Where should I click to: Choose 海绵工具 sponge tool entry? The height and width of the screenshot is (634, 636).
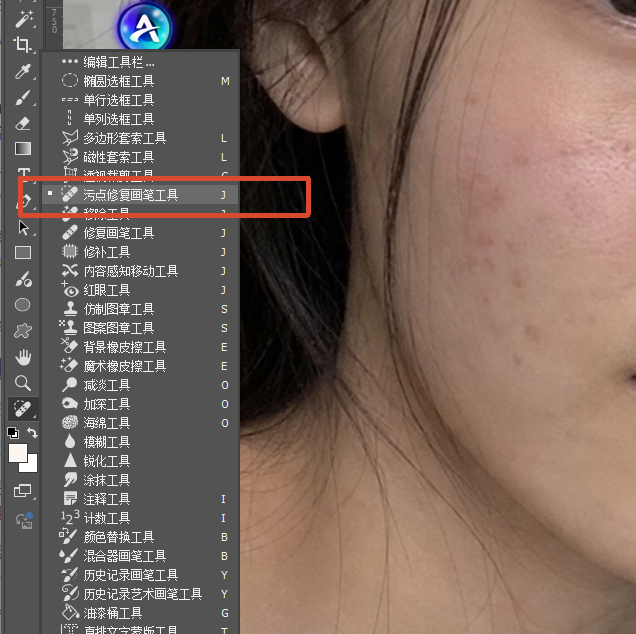141,423
